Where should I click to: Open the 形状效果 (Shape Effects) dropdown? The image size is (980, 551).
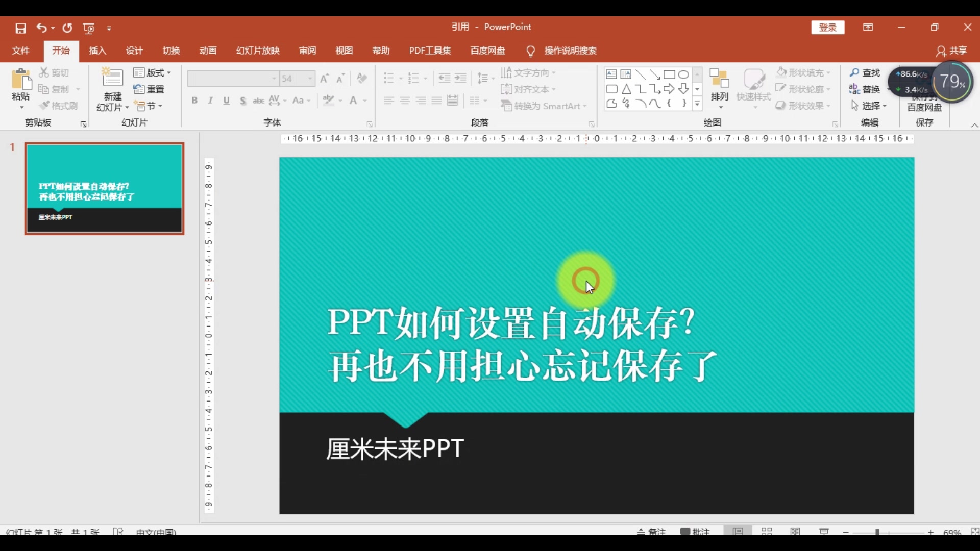pyautogui.click(x=804, y=106)
